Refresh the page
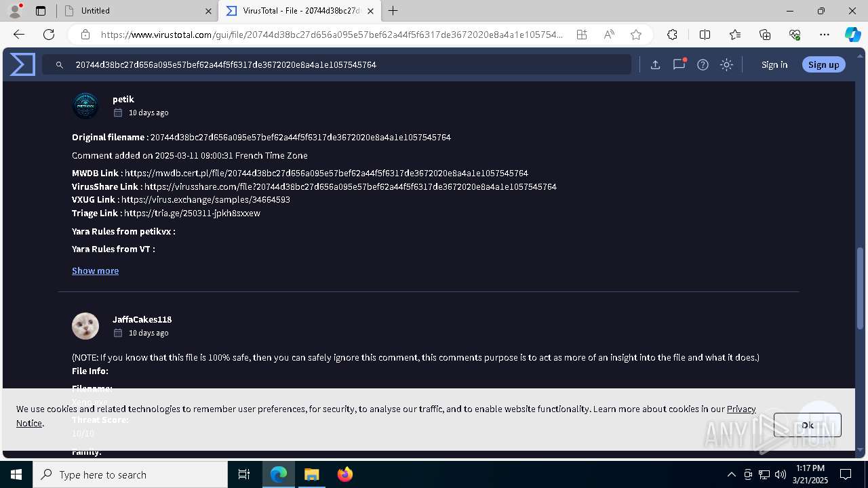 49,35
